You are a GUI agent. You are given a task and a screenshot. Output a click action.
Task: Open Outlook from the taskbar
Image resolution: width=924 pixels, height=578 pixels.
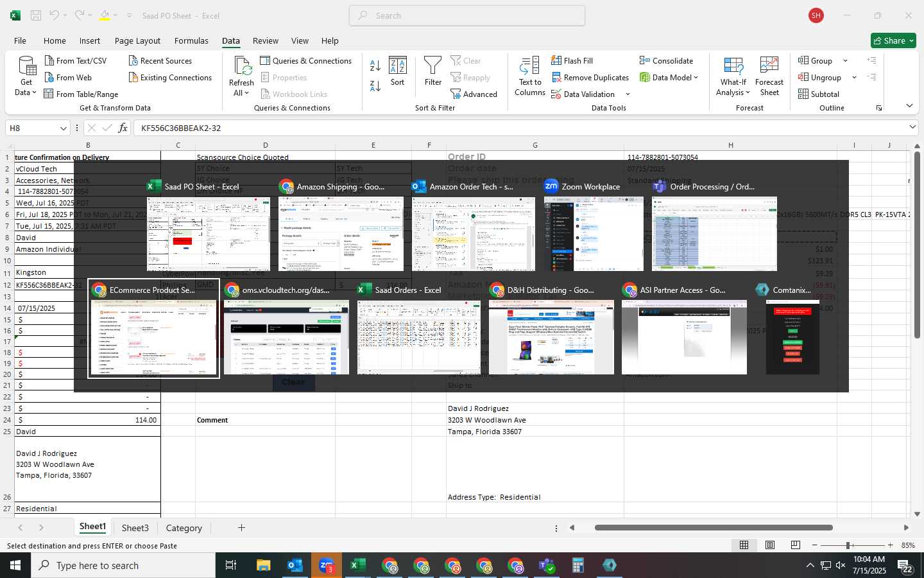295,565
